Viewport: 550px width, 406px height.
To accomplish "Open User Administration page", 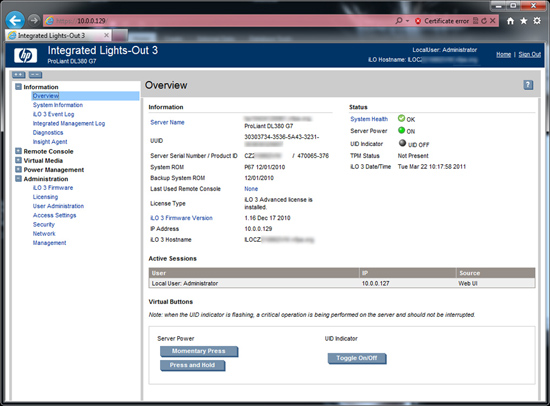I will tap(58, 206).
